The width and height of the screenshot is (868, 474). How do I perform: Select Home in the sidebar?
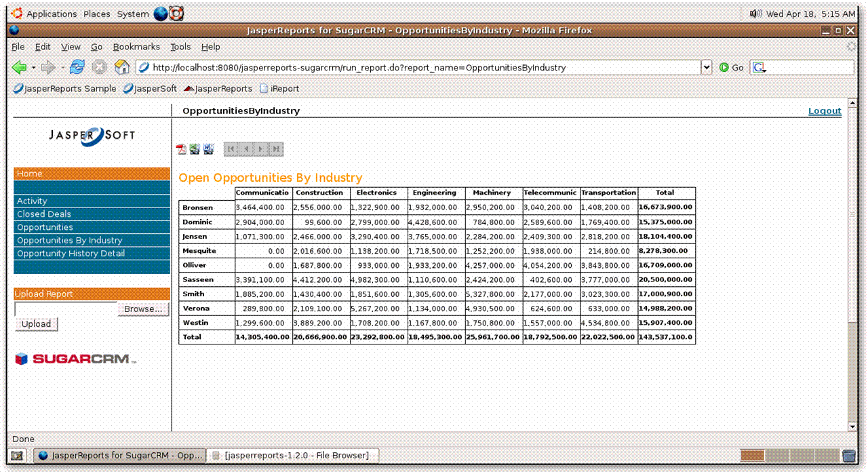coord(92,174)
